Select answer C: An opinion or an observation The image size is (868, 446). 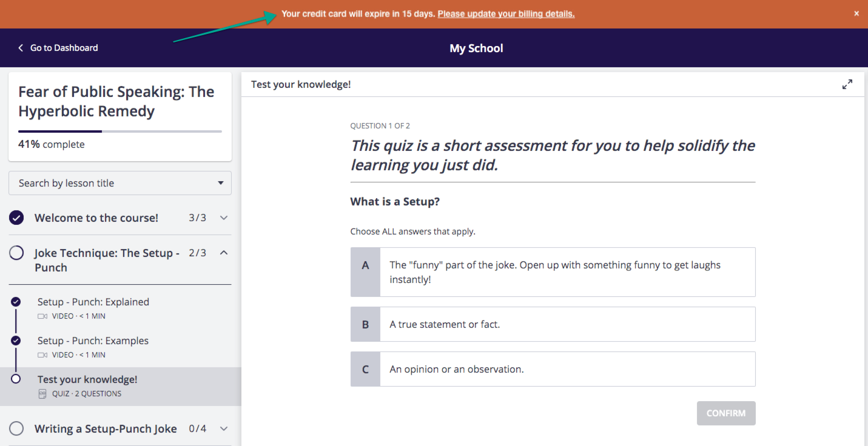tap(553, 369)
